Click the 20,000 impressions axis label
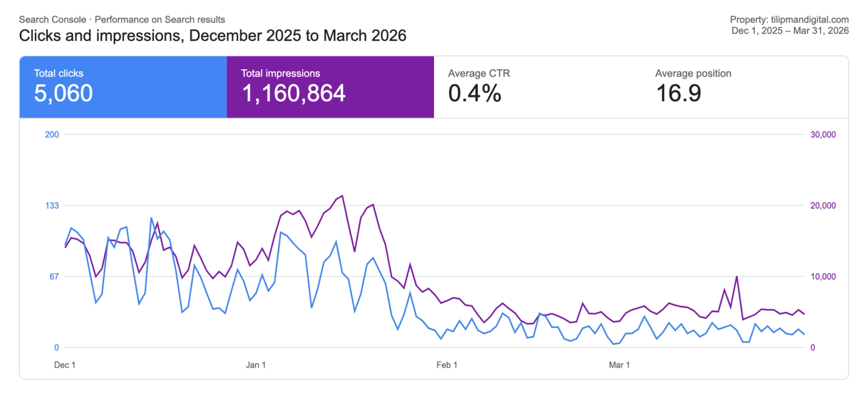The width and height of the screenshot is (868, 410). [823, 206]
